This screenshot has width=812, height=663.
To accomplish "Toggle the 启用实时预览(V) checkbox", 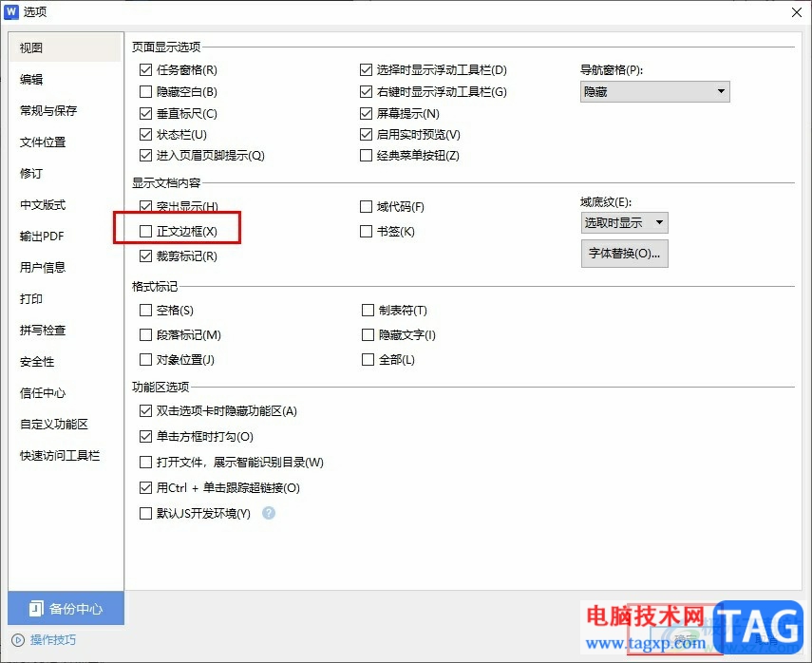I will (366, 134).
